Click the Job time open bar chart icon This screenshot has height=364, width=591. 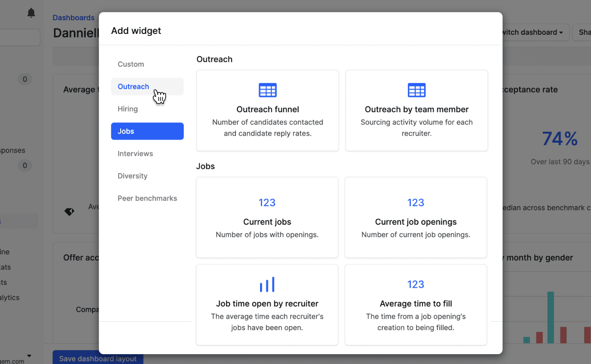(x=267, y=284)
